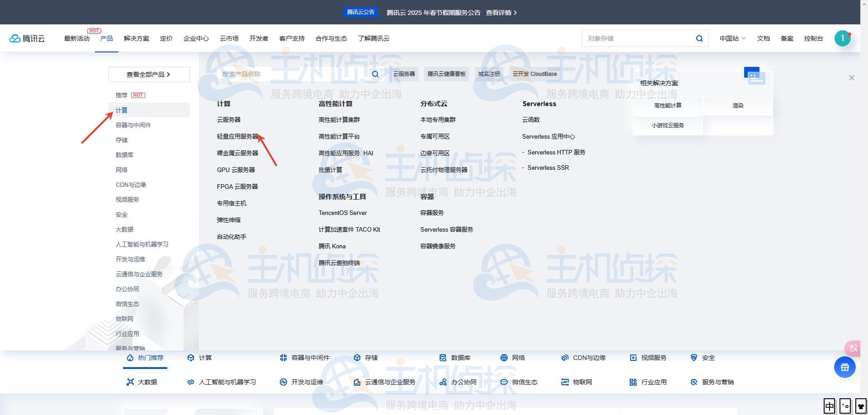
Task: Click the 控制台 console link
Action: pos(813,38)
